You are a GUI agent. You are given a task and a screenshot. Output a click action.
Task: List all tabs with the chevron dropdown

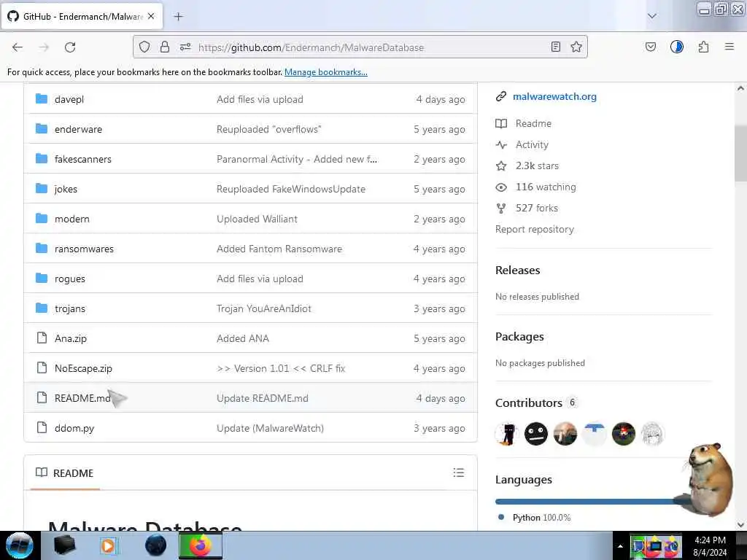(x=652, y=16)
